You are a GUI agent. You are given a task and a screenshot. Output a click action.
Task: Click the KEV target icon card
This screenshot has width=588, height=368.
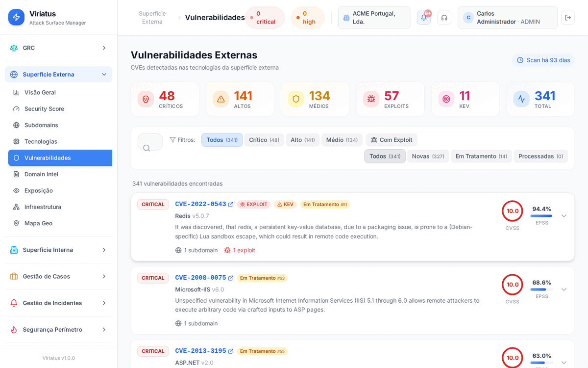click(446, 99)
